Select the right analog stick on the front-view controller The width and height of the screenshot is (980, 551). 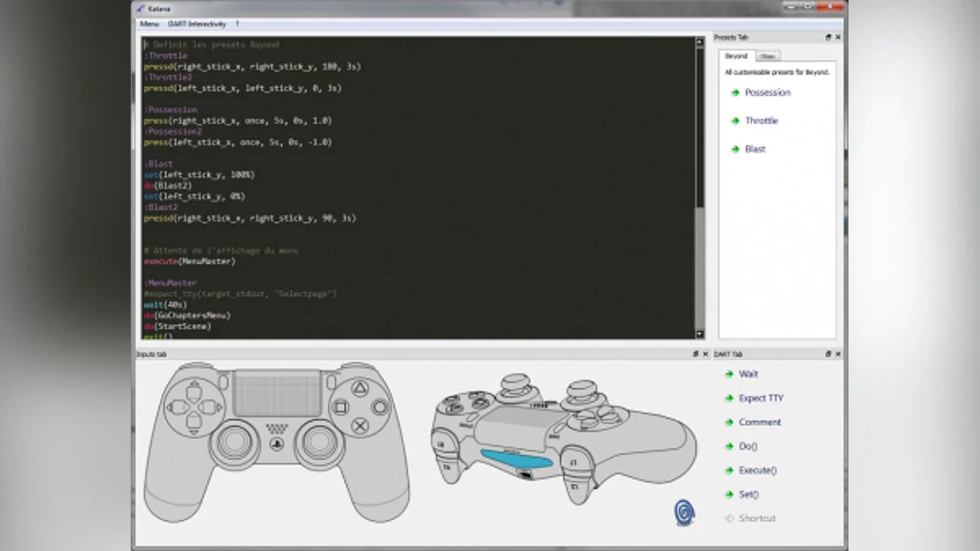pos(319,442)
